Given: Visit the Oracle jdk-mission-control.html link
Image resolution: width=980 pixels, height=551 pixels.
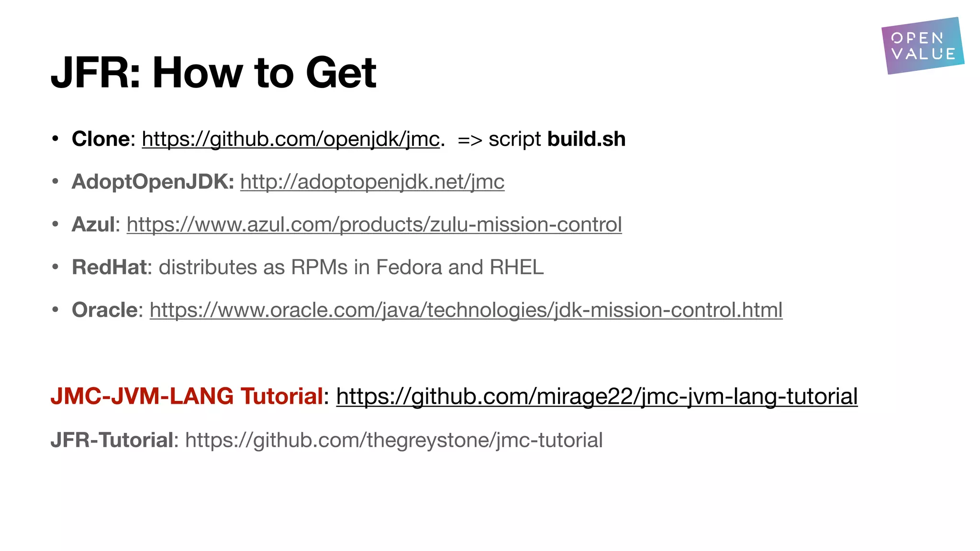Looking at the screenshot, I should 466,310.
